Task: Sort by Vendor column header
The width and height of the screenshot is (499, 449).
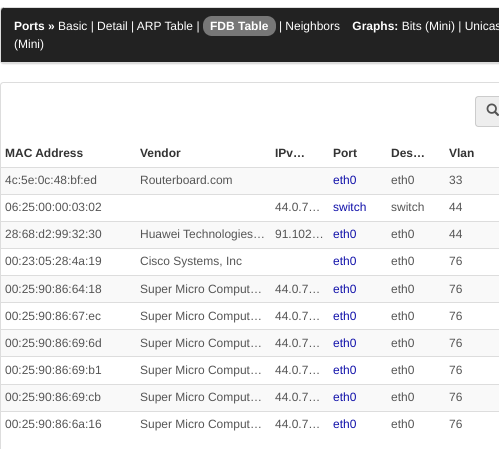Action: point(160,153)
